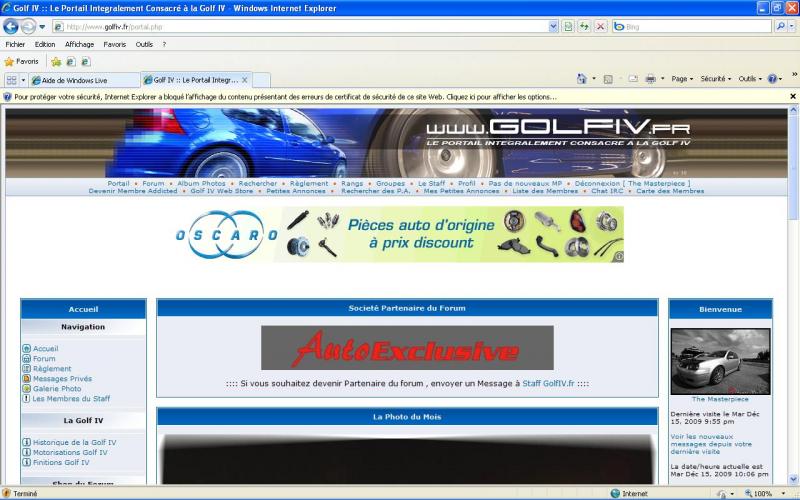Refresh the page with green arrows icon
Viewport: 800px width, 500px height.
coord(584,27)
